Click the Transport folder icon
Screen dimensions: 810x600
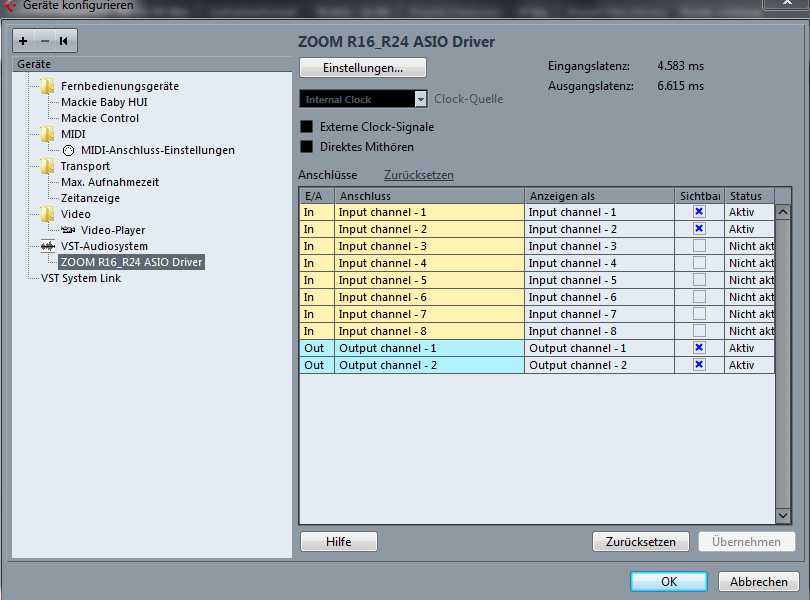tap(48, 166)
